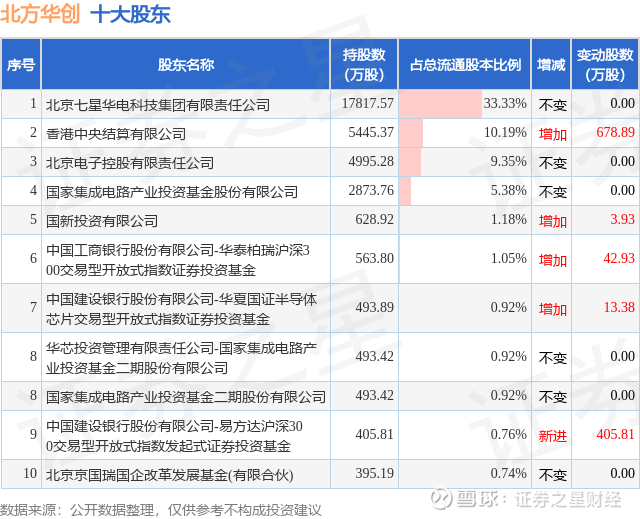Select the 华芯投资管理有限责任公司 shareholder name

point(181,358)
